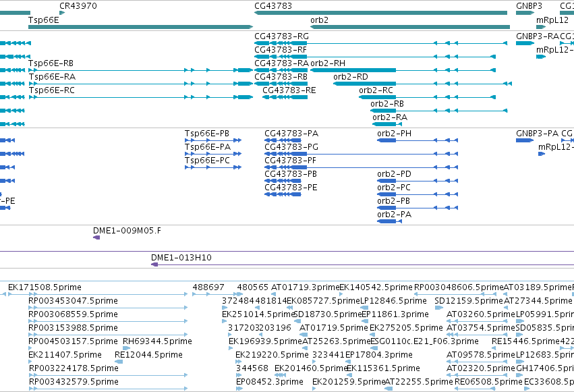574x392 pixels.
Task: Click the EK219220.5prime EST label
Action: [x=272, y=355]
